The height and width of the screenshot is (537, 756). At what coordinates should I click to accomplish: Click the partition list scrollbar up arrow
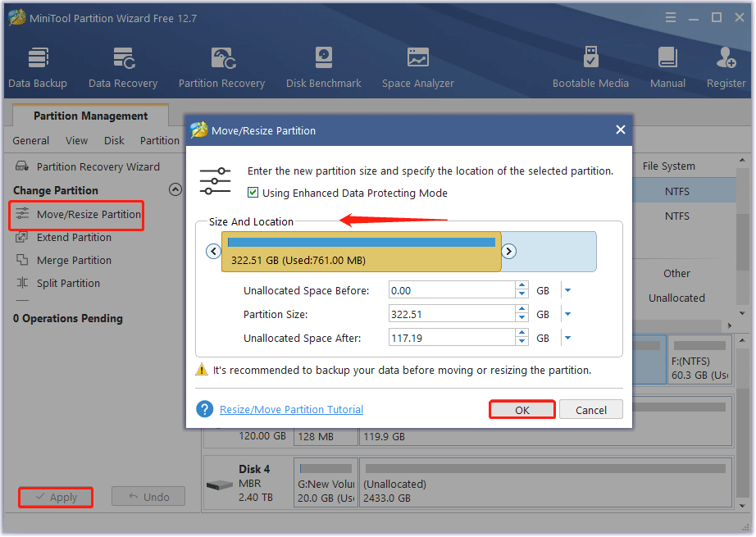point(742,160)
